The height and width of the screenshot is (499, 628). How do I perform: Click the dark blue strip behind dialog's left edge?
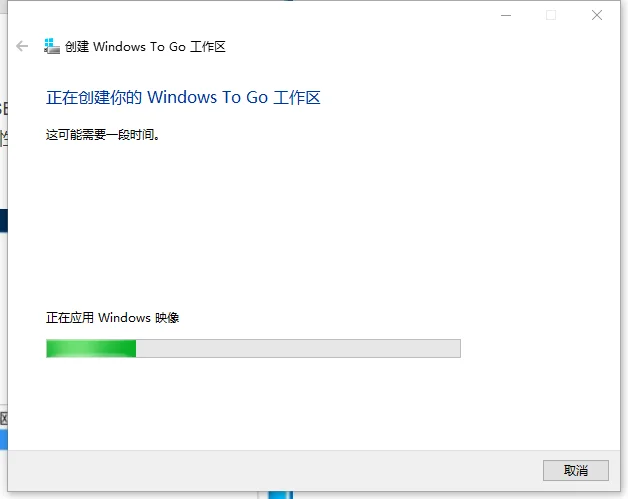tap(4, 221)
